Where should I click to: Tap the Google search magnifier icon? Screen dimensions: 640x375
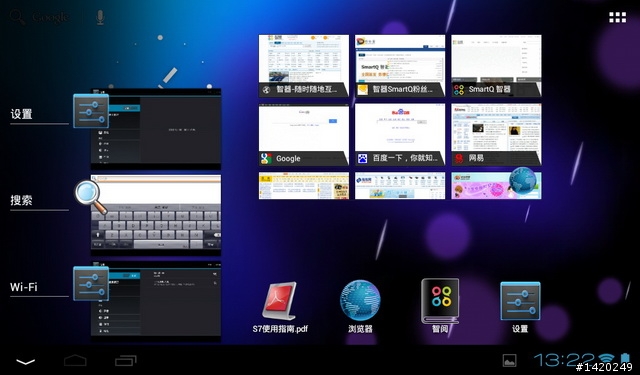click(x=17, y=17)
